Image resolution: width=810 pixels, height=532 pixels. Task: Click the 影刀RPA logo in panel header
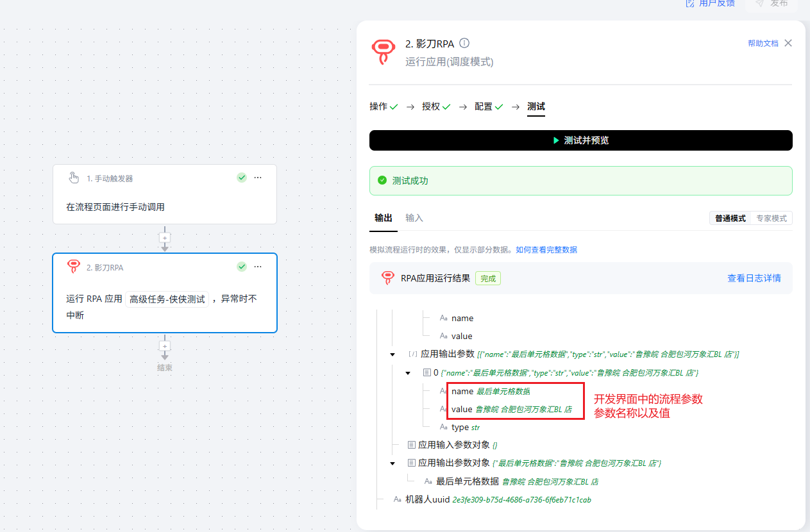pos(384,52)
